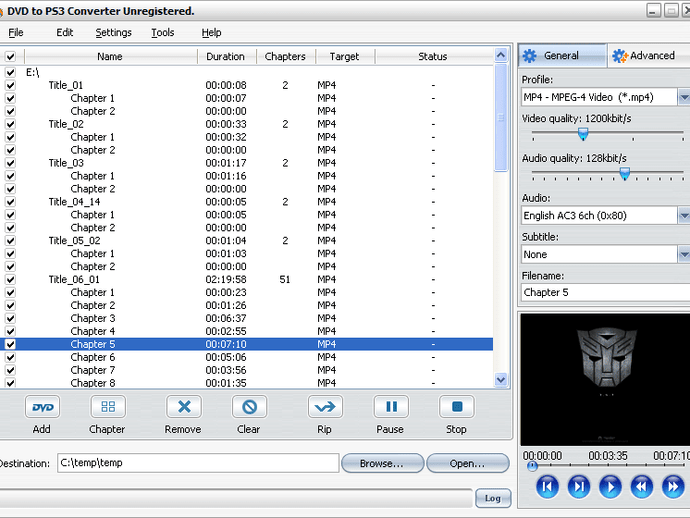Screen dimensions: 690x518
Task: Click the Pause conversion icon
Action: click(x=391, y=407)
